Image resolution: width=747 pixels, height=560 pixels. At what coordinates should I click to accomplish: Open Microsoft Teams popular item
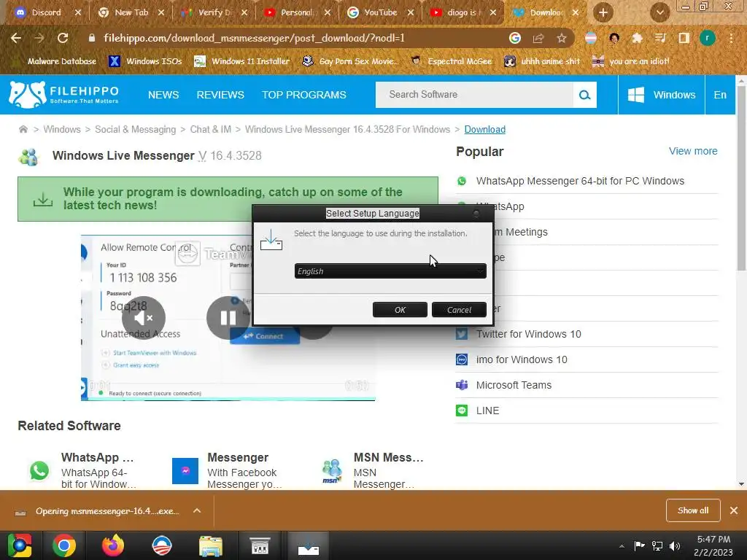tap(514, 385)
